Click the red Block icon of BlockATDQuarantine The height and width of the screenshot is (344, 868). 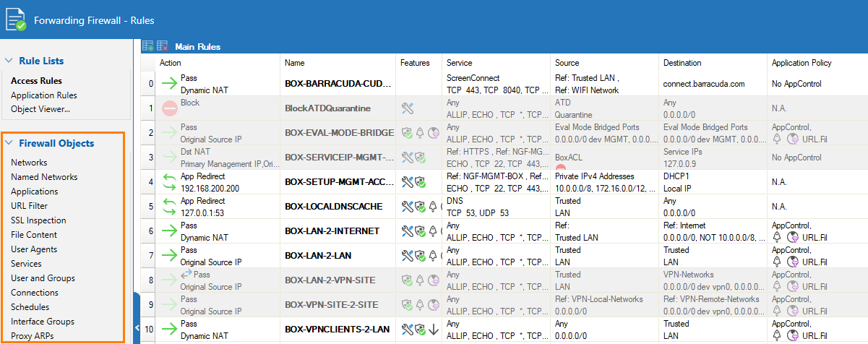tap(170, 108)
